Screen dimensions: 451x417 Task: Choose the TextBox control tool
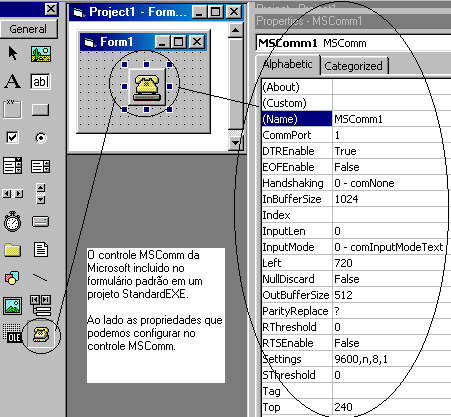[40, 81]
